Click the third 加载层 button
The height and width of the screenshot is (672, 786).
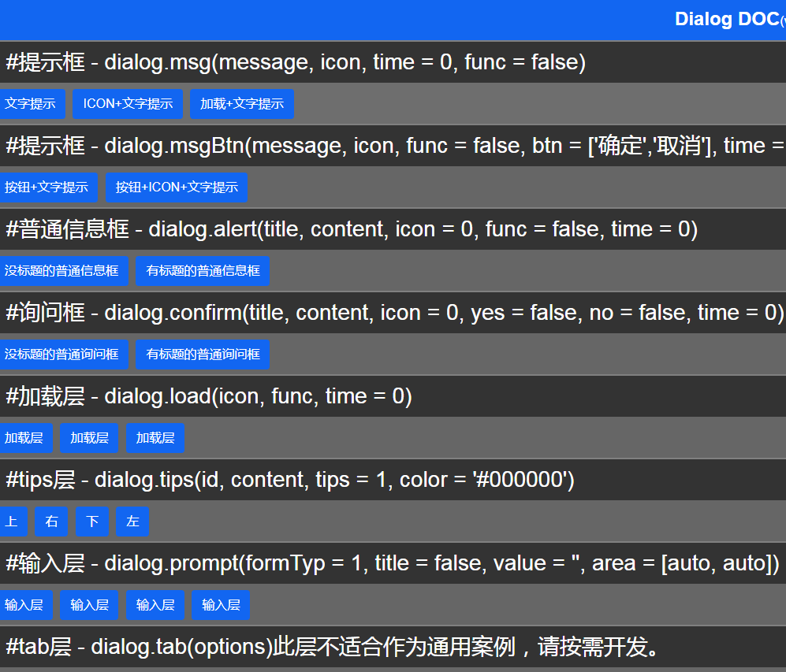tap(155, 438)
